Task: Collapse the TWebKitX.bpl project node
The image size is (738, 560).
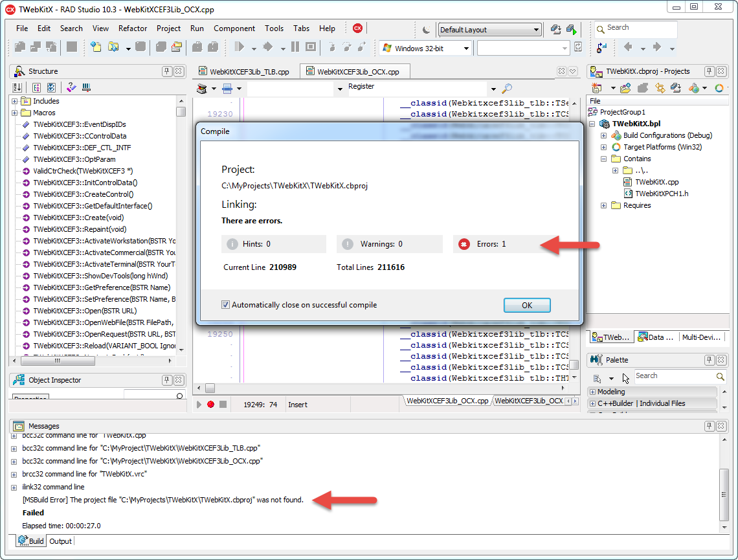Action: [592, 124]
